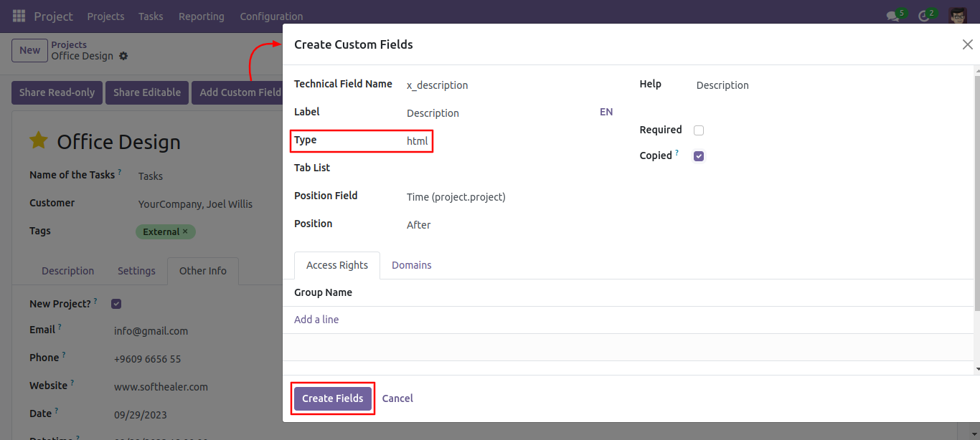Switch to the Domains tab

412,265
